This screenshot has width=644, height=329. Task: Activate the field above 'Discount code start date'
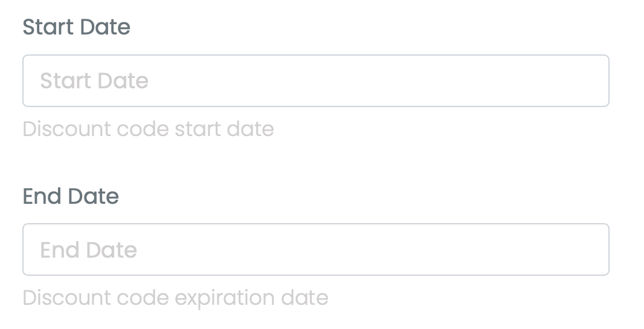click(315, 81)
